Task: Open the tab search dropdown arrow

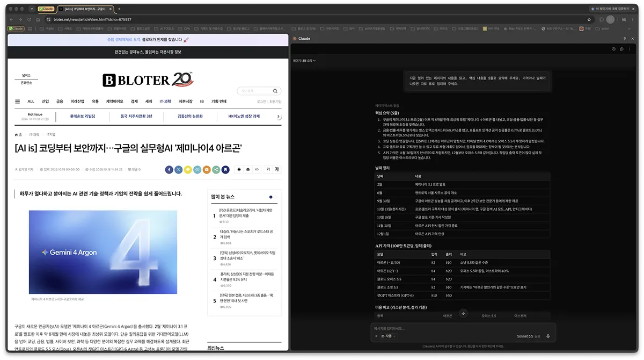Action: [x=32, y=9]
